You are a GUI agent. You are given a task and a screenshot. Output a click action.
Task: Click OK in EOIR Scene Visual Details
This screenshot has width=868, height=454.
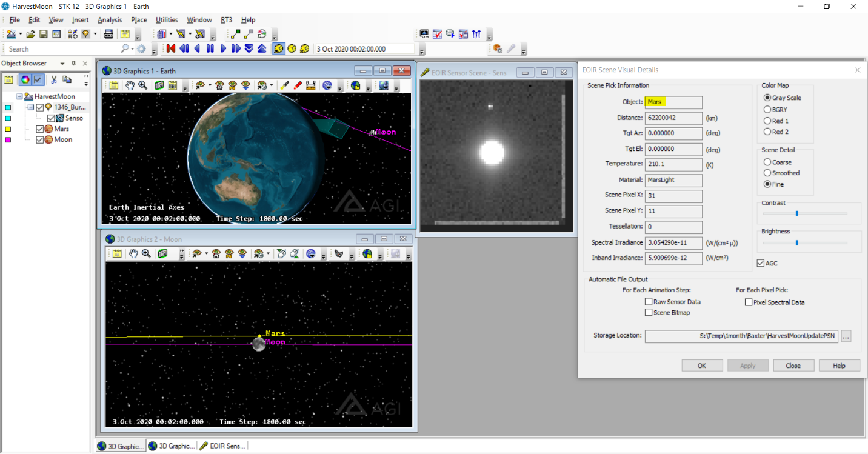[x=702, y=366]
